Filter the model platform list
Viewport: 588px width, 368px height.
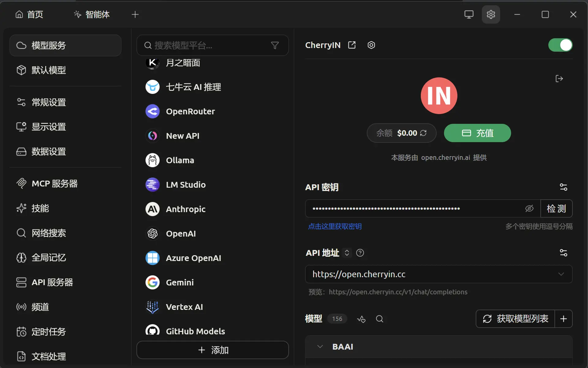tap(275, 45)
